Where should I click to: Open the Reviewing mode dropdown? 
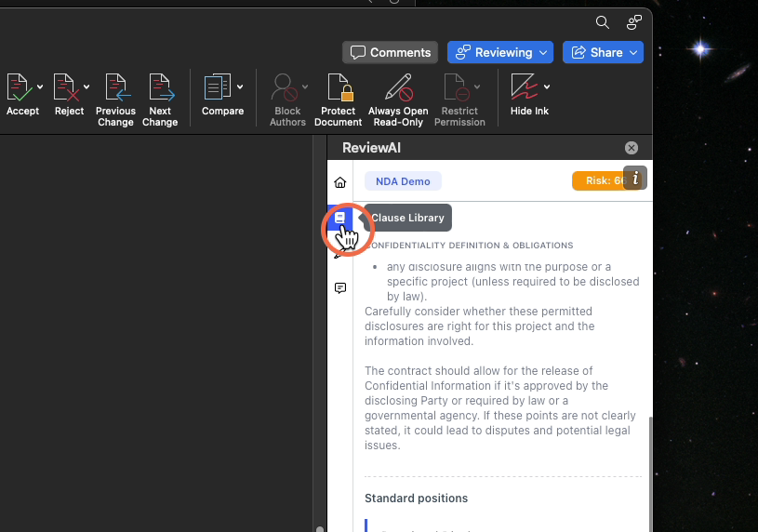tap(500, 52)
